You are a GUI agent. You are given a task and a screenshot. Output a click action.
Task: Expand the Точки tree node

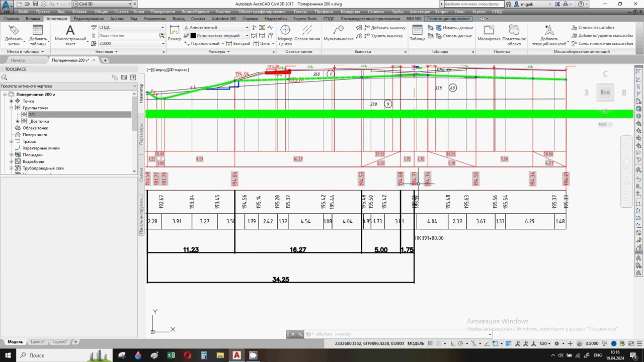[x=11, y=101]
